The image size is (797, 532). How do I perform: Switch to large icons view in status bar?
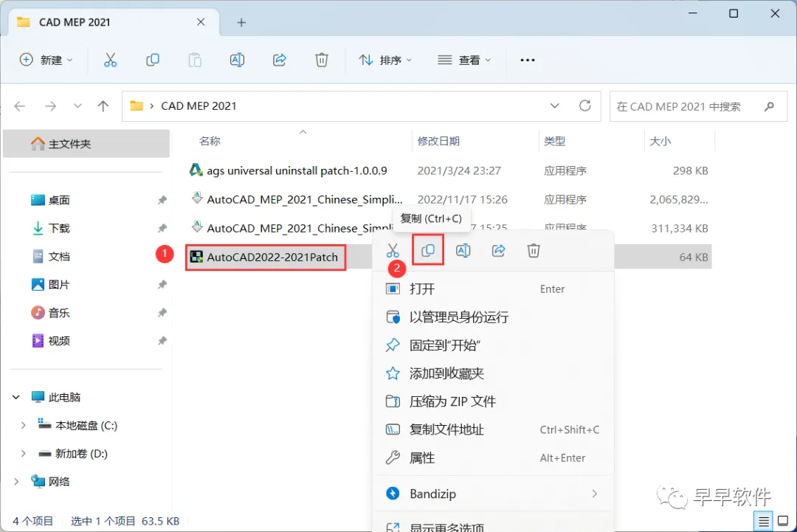pyautogui.click(x=783, y=521)
